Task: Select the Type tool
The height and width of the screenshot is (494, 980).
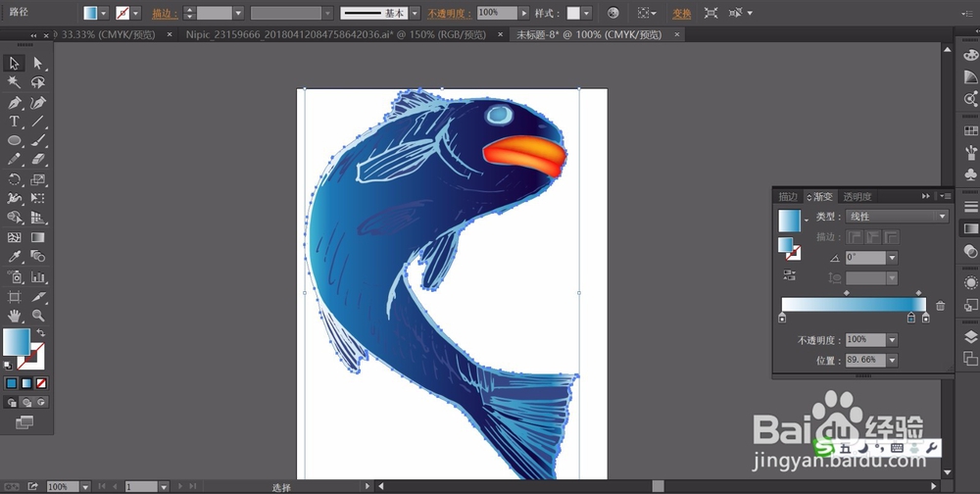Action: click(14, 122)
